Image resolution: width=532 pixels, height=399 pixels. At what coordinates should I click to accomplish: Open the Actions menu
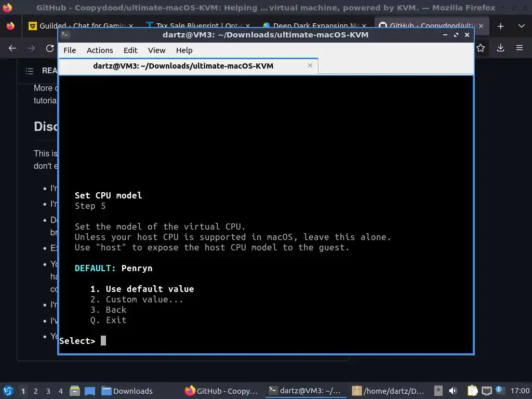[x=100, y=50]
